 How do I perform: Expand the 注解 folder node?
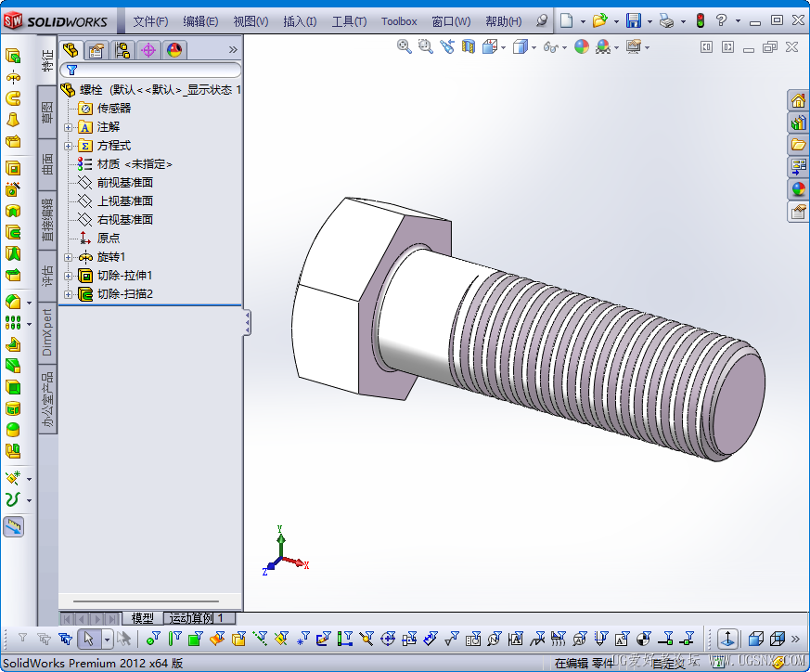(x=68, y=127)
